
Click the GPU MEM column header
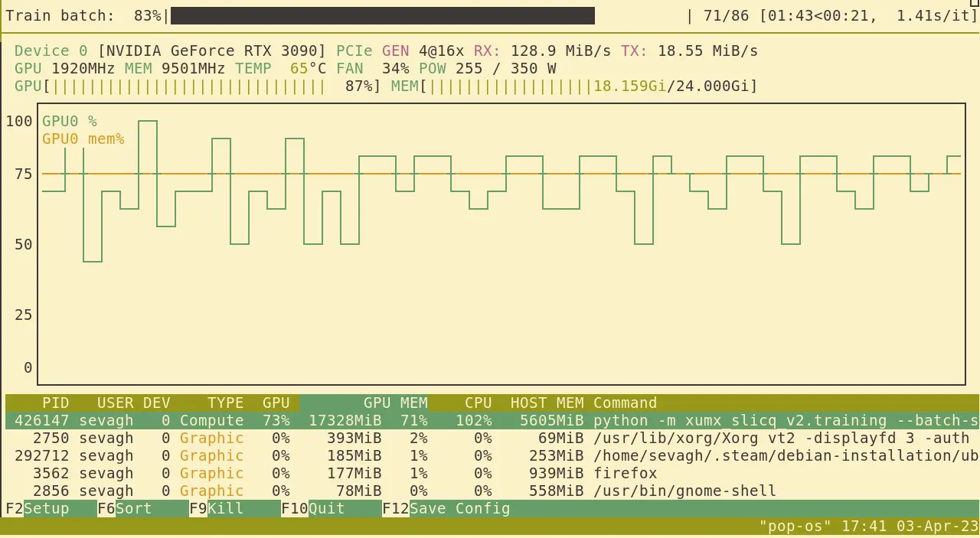click(395, 403)
